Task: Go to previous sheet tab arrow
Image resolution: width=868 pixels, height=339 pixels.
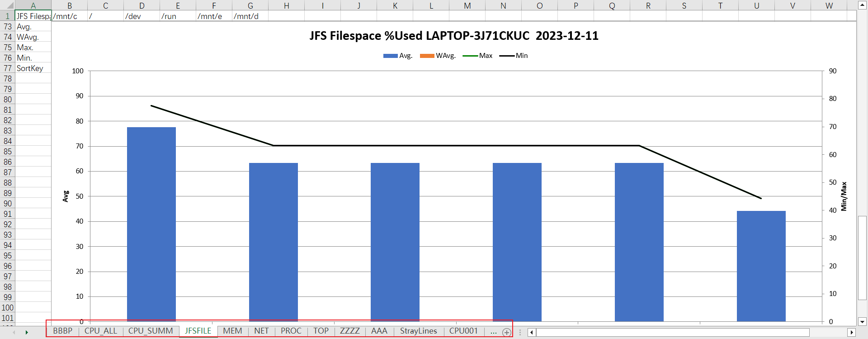Action: (14, 332)
